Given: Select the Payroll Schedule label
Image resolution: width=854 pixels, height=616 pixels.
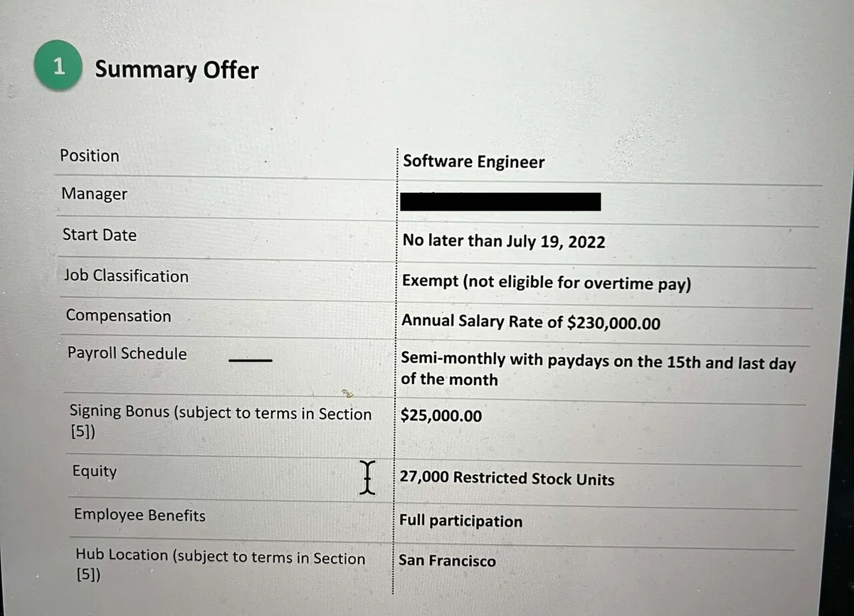Looking at the screenshot, I should [x=127, y=354].
